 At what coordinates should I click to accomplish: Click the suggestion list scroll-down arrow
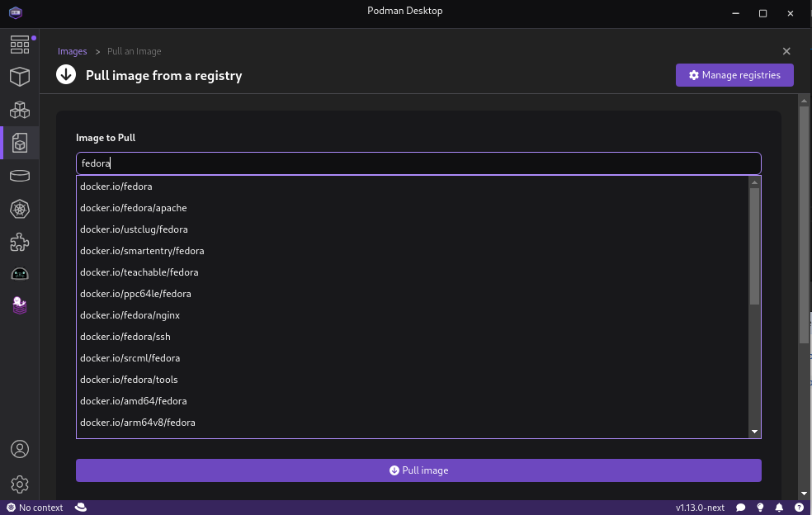point(754,432)
